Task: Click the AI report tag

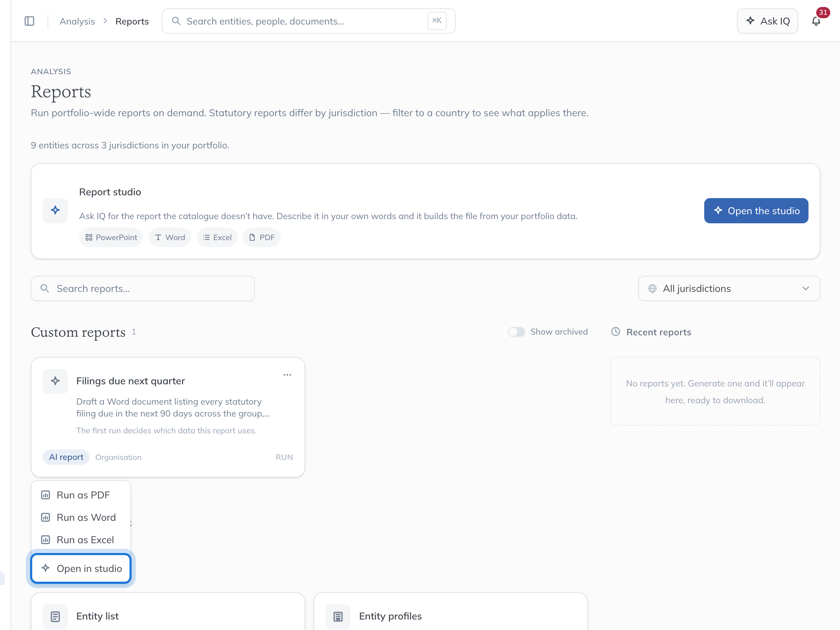Action: 66,457
